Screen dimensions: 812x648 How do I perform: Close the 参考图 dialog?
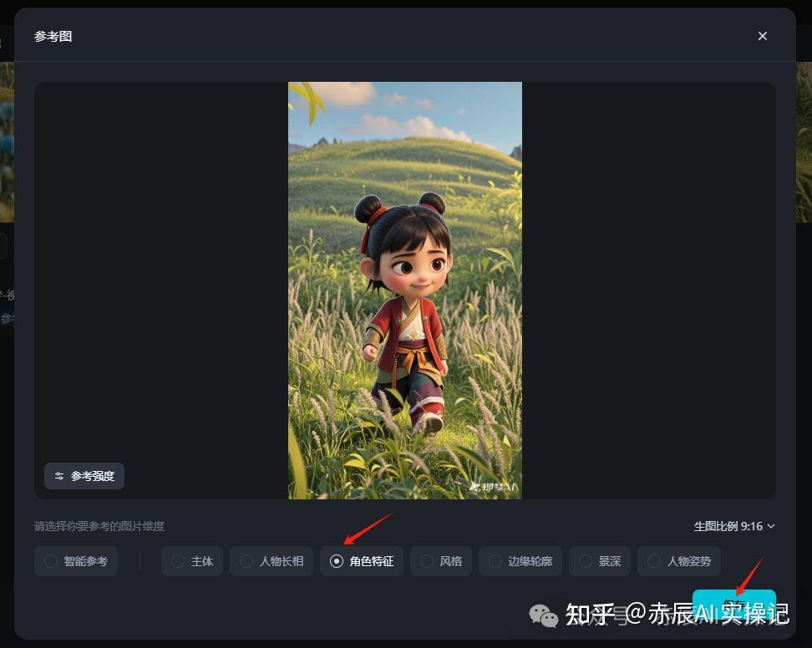pos(762,36)
